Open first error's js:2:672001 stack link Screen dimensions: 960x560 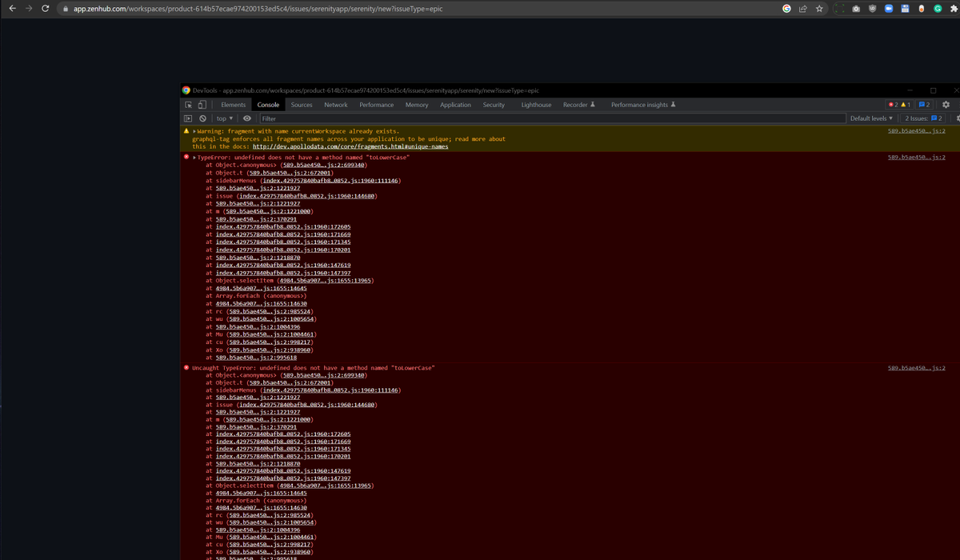tap(290, 173)
